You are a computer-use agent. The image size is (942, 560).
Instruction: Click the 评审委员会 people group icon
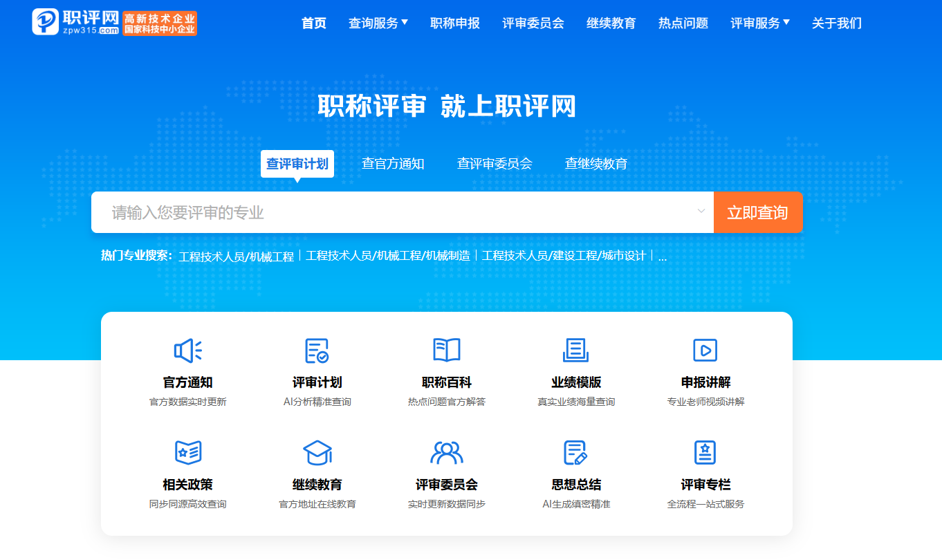click(446, 453)
